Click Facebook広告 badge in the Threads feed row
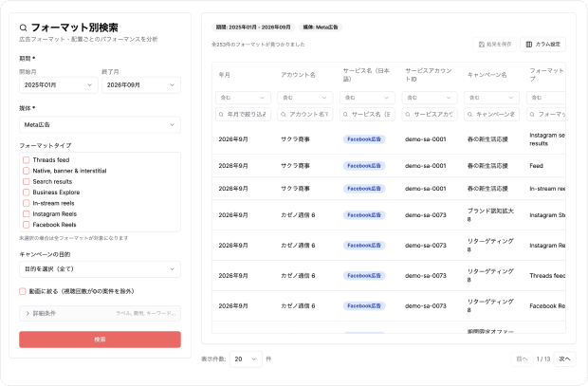Image resolution: width=588 pixels, height=386 pixels. point(364,276)
